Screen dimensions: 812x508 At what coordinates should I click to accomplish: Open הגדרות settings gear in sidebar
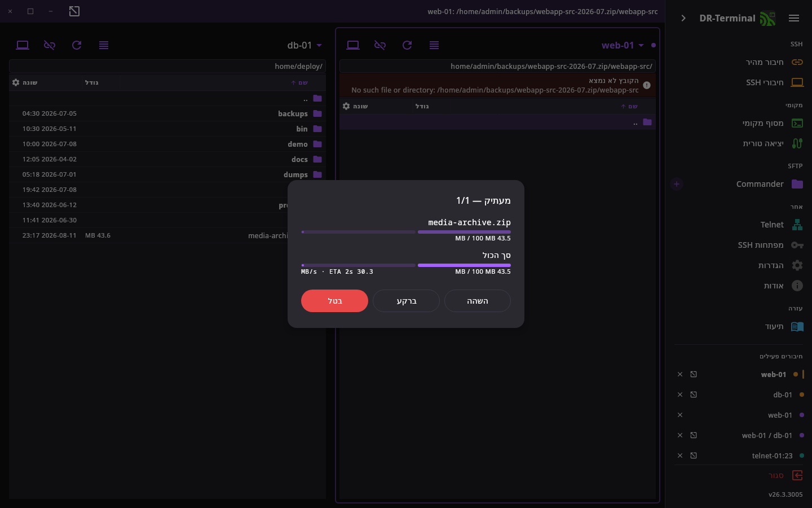[797, 265]
